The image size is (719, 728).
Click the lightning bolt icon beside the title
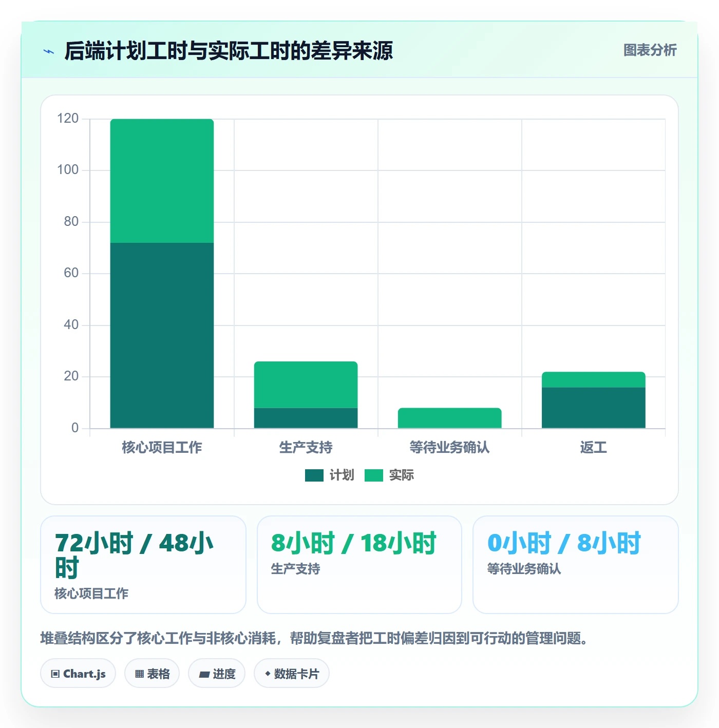click(49, 51)
